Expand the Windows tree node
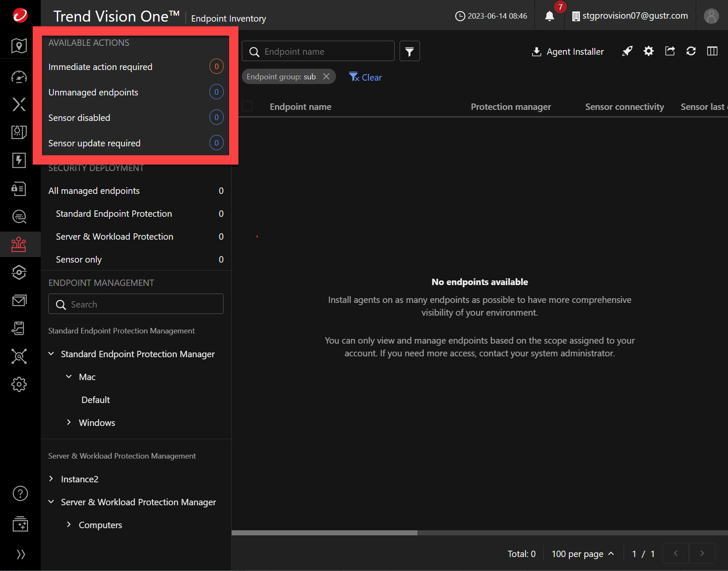 click(69, 423)
